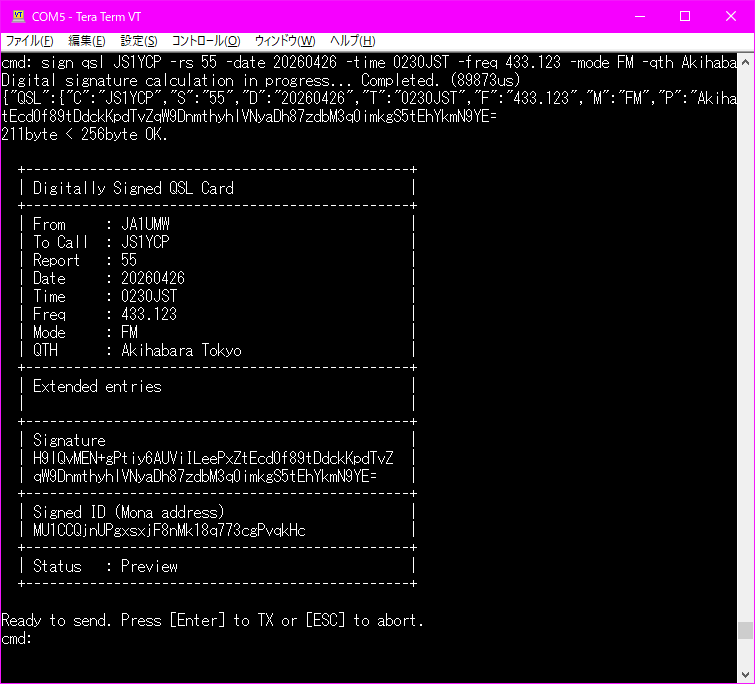The image size is (755, 684).
Task: Open the ヘルプ(H) menu
Action: tap(352, 41)
